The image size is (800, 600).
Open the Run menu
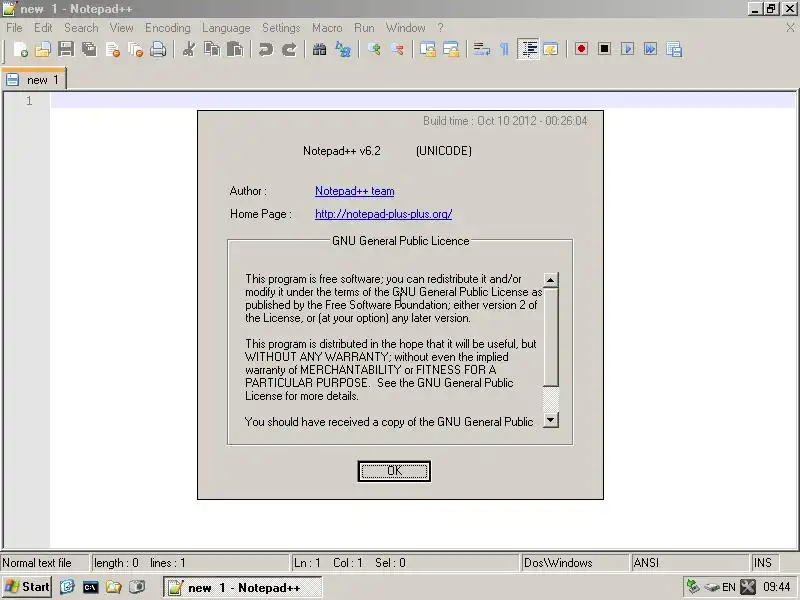[x=364, y=28]
